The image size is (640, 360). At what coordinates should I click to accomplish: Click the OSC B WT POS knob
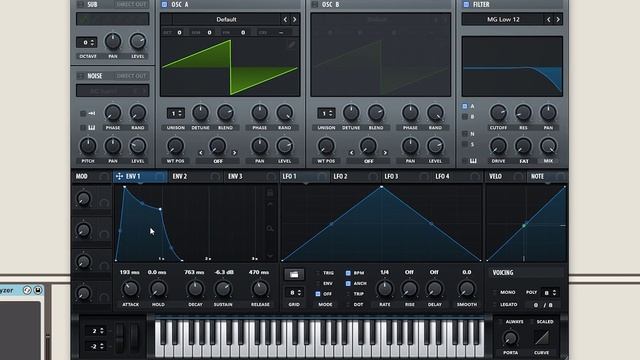click(x=326, y=146)
